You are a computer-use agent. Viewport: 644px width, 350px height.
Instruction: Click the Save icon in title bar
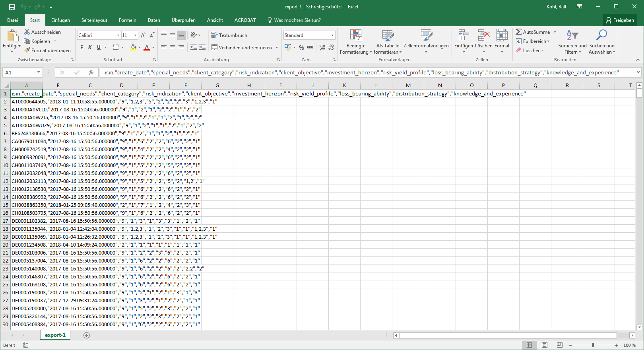click(12, 7)
